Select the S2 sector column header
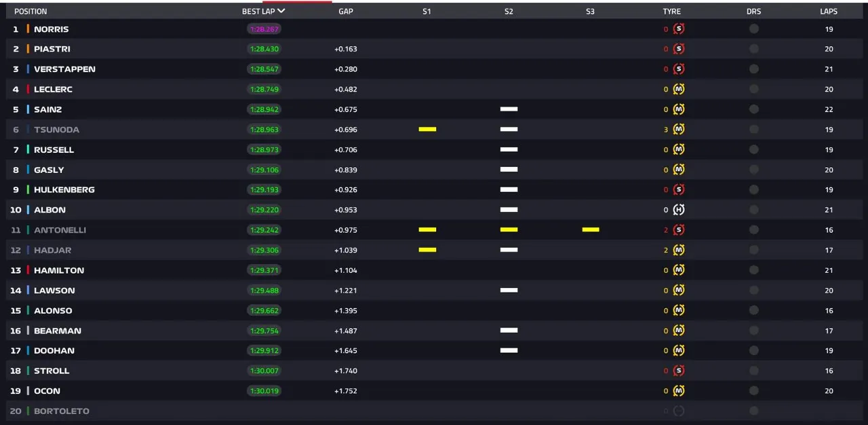This screenshot has height=425, width=868. (x=509, y=12)
